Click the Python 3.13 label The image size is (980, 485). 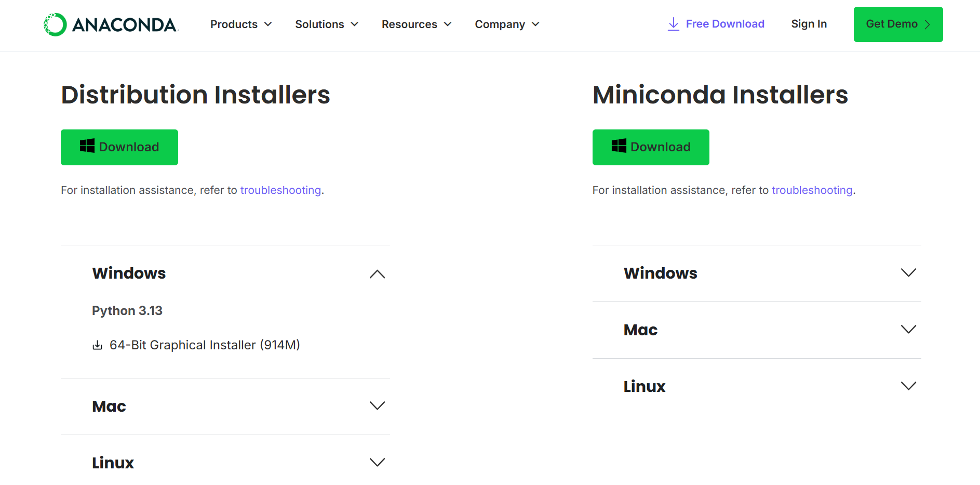127,311
